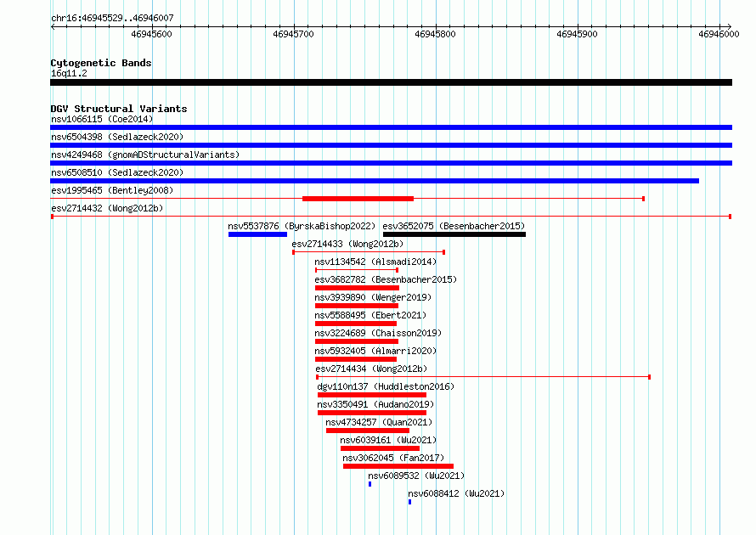Image resolution: width=756 pixels, height=535 pixels.
Task: Click the nsv5588495 (Ebert2021) red bar
Action: point(356,324)
